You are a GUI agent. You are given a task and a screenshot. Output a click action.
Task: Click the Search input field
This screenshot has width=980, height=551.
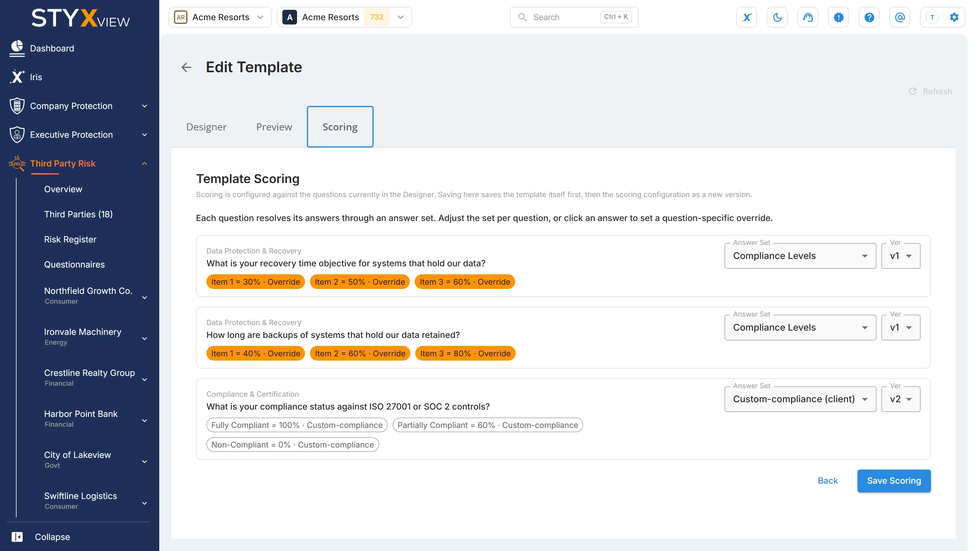coord(574,17)
